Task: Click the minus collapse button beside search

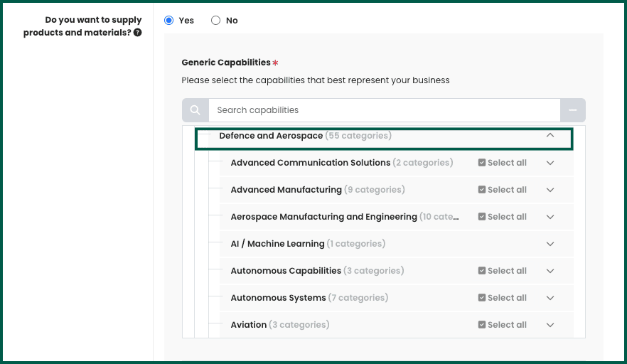Action: point(572,110)
